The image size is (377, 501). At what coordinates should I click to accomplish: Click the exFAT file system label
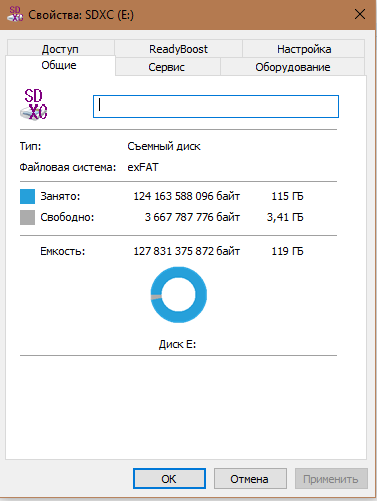tap(143, 167)
